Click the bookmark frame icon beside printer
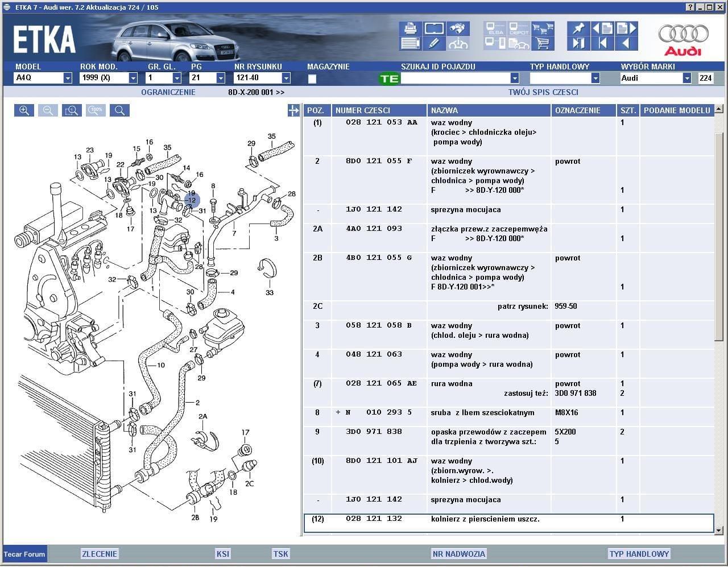Image resolution: width=728 pixels, height=567 pixels. pyautogui.click(x=434, y=28)
